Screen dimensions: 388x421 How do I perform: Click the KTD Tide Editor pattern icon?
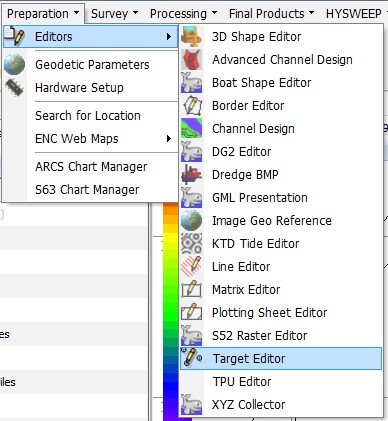(x=191, y=243)
